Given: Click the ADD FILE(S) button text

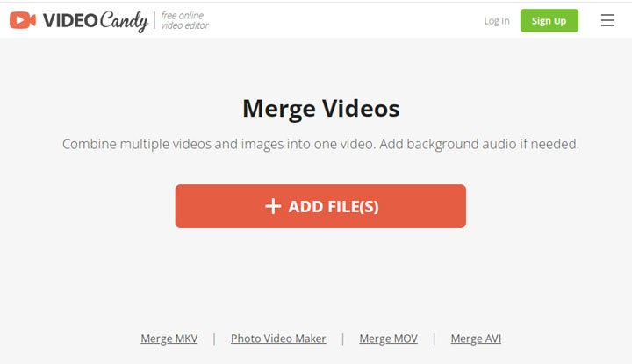Looking at the screenshot, I should (334, 207).
